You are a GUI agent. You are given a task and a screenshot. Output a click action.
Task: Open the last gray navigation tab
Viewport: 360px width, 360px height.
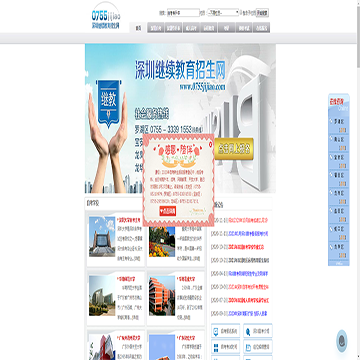click(x=261, y=28)
